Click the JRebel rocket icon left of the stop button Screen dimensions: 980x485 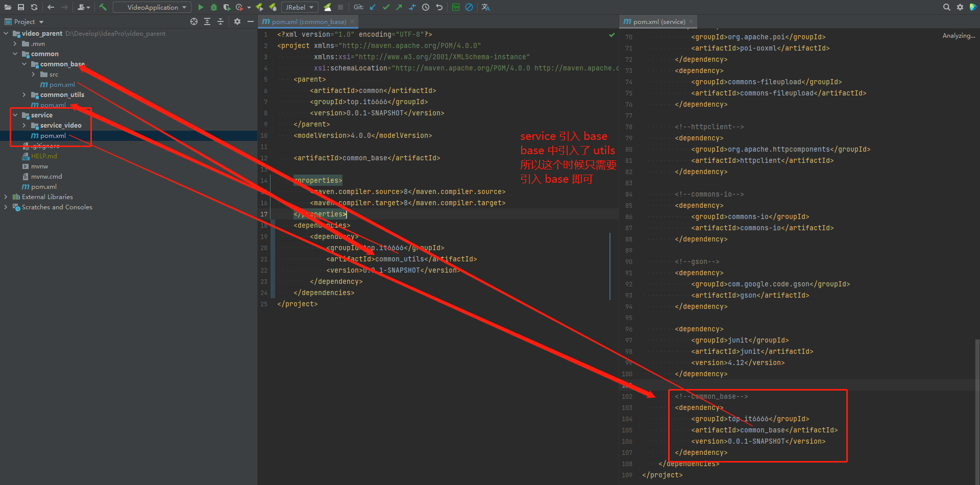(327, 7)
